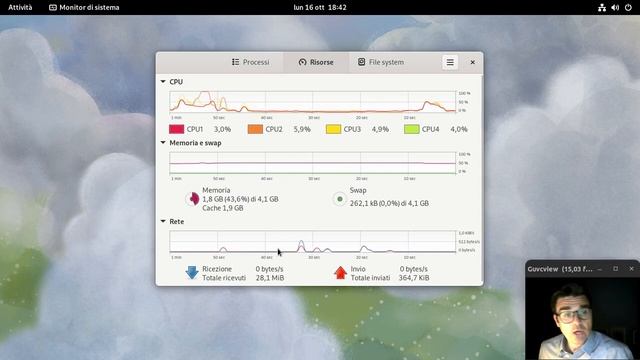
Task: Click the red Invio upload arrow icon
Action: tap(340, 273)
